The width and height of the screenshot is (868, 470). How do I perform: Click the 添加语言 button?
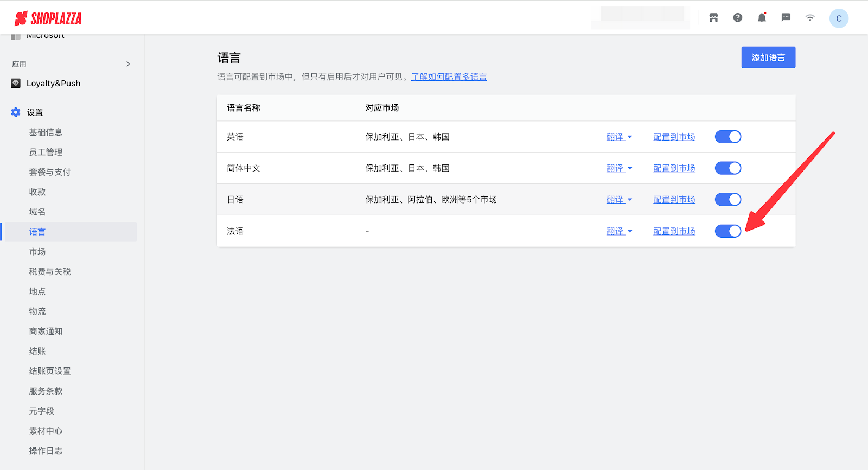(x=768, y=58)
